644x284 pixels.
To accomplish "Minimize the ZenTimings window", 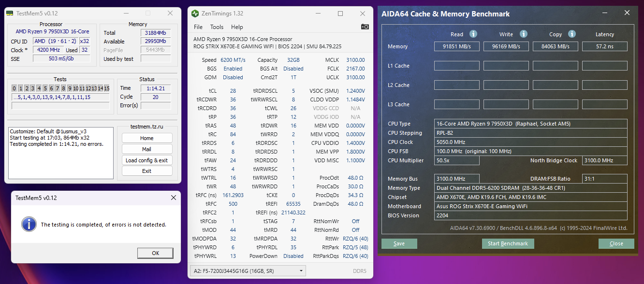I will pyautogui.click(x=318, y=14).
